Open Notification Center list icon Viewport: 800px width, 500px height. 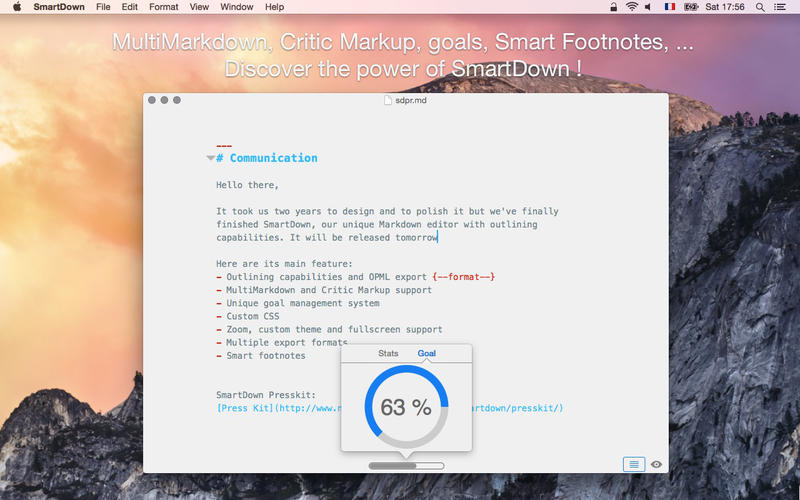(x=780, y=7)
